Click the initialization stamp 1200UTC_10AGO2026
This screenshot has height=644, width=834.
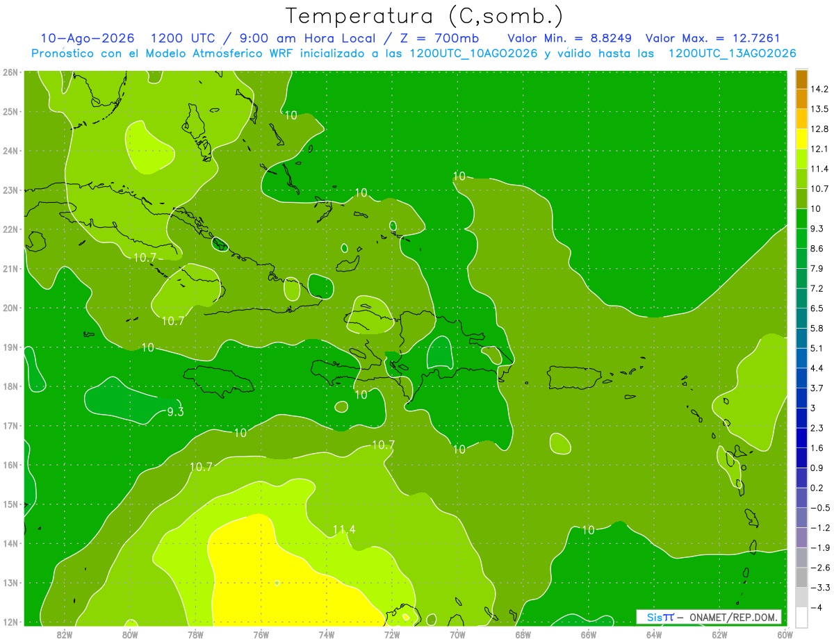pos(473,53)
